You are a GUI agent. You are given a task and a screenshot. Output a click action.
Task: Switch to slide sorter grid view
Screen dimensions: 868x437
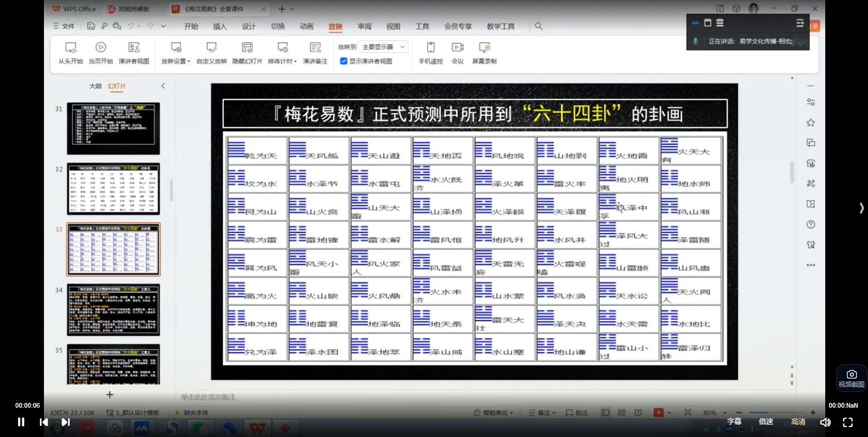pos(622,412)
